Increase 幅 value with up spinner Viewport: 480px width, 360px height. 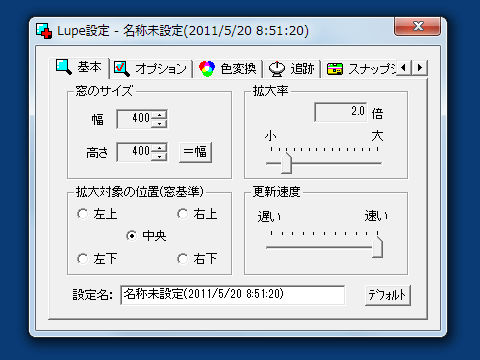pos(159,115)
